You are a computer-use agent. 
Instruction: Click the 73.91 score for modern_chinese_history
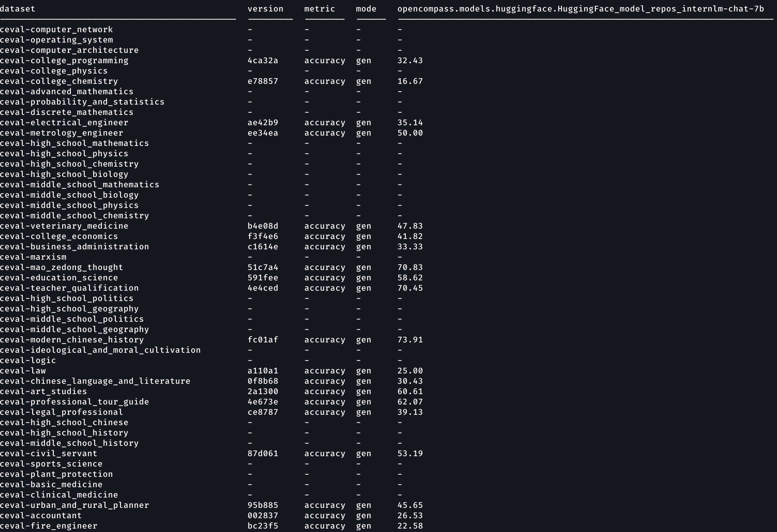click(x=410, y=340)
